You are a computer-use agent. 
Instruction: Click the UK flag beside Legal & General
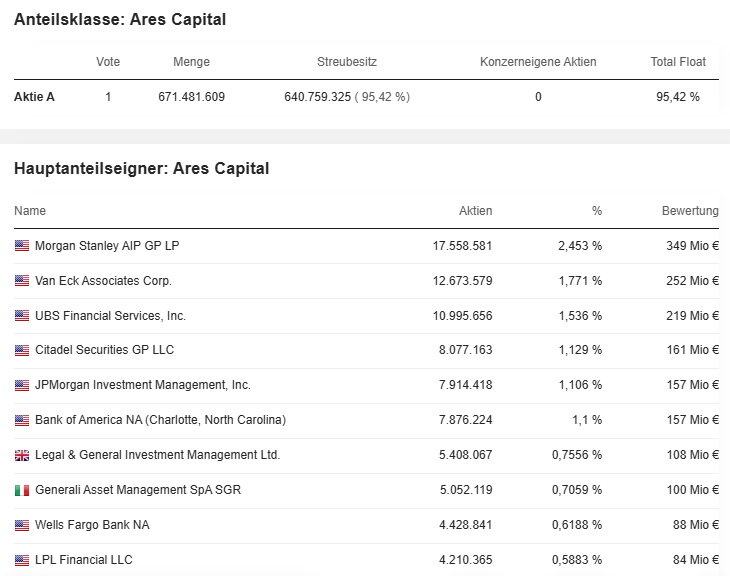point(22,455)
